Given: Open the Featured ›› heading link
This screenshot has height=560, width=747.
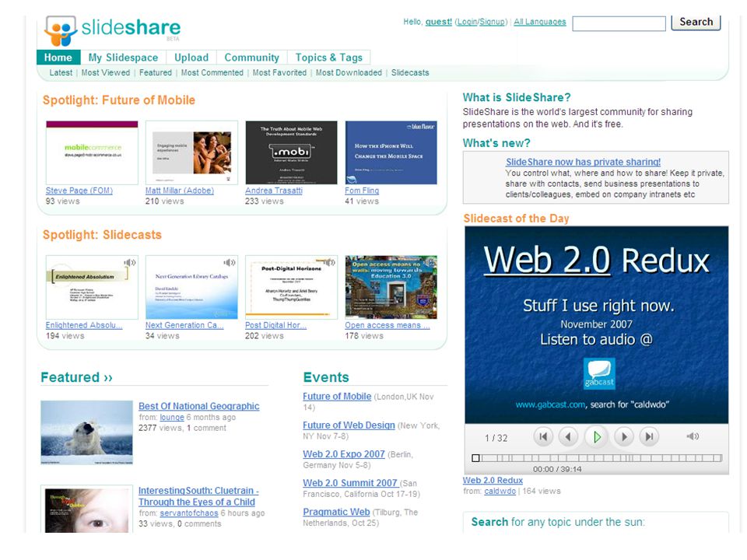Looking at the screenshot, I should pyautogui.click(x=77, y=377).
